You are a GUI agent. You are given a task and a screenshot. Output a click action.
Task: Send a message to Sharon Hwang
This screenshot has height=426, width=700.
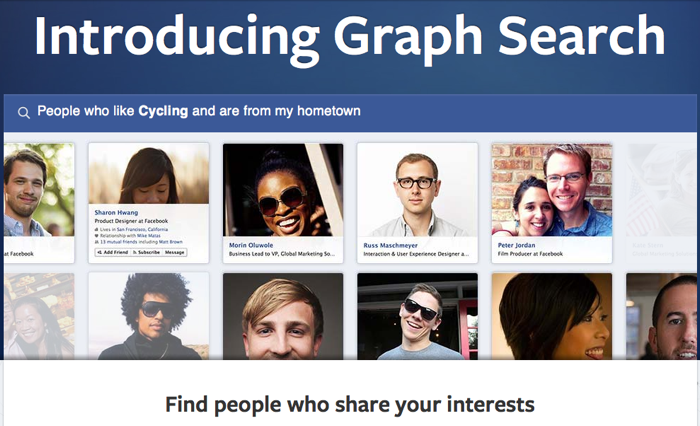point(175,252)
